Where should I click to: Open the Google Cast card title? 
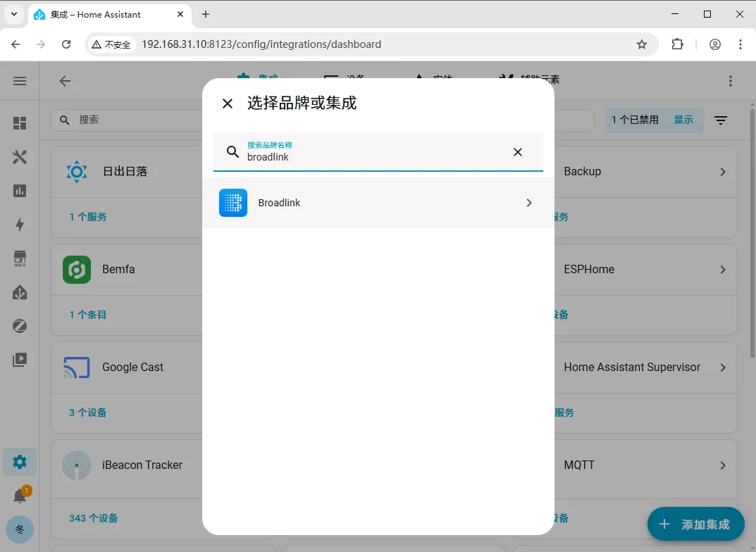[x=132, y=368]
